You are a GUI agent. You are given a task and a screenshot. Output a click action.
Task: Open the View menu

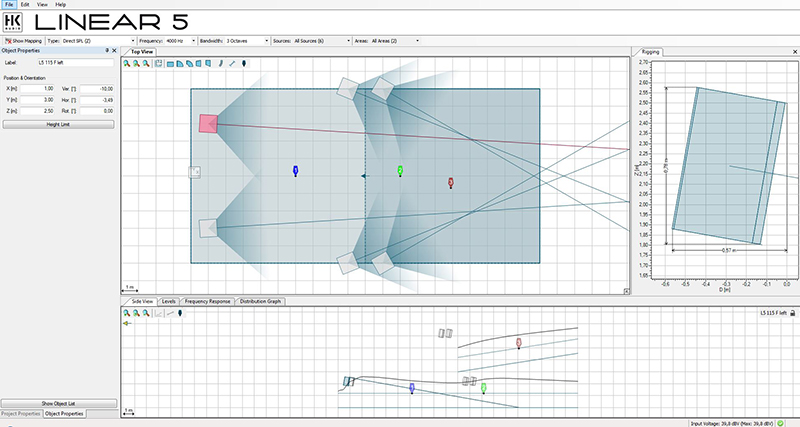(x=42, y=4)
